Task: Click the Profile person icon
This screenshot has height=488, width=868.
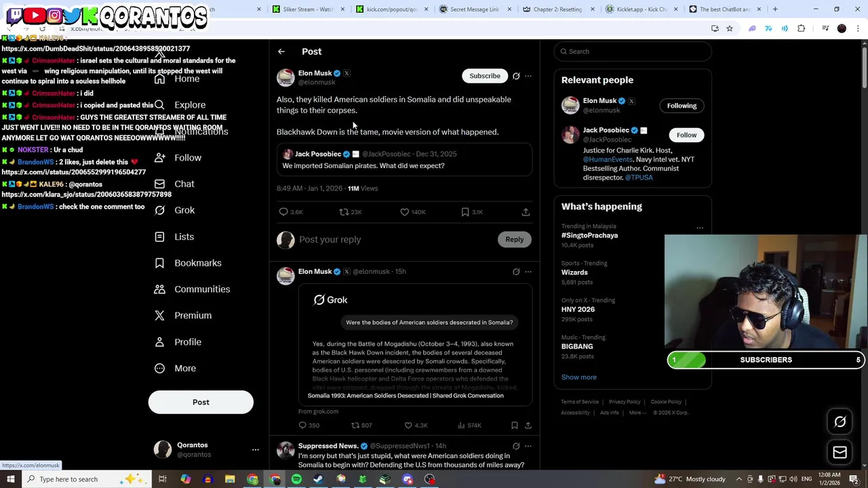Action: point(159,342)
